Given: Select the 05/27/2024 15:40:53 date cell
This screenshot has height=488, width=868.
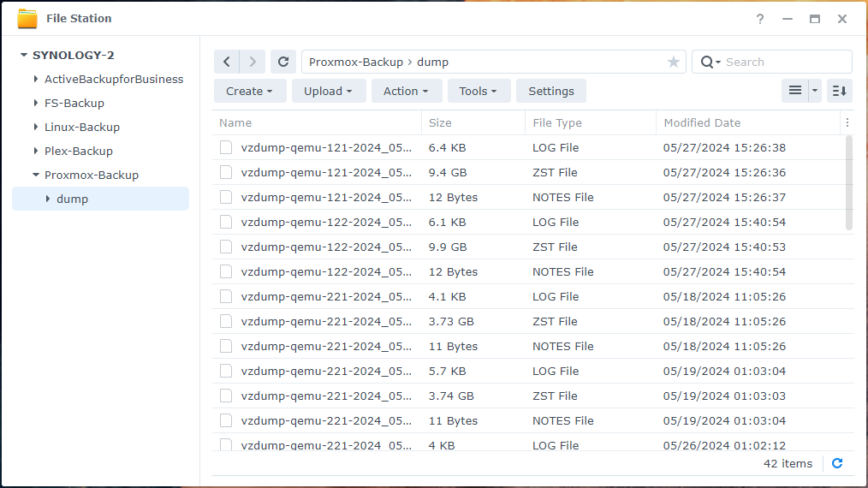Looking at the screenshot, I should pyautogui.click(x=724, y=247).
